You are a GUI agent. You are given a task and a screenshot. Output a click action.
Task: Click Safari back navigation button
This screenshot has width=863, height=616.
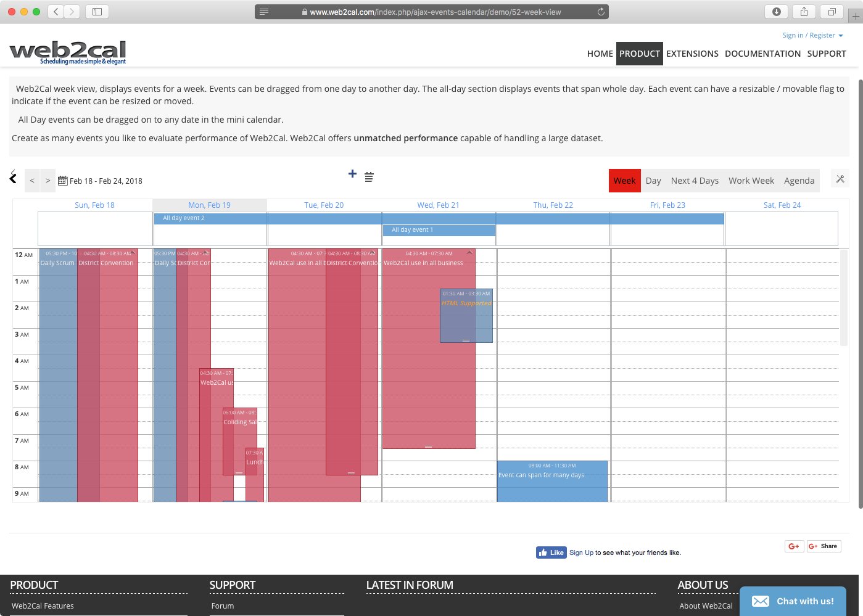56,12
